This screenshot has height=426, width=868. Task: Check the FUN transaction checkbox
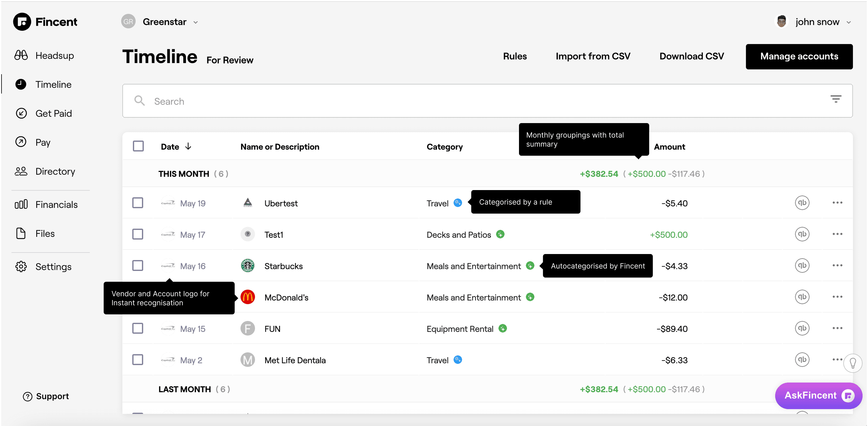pos(137,328)
